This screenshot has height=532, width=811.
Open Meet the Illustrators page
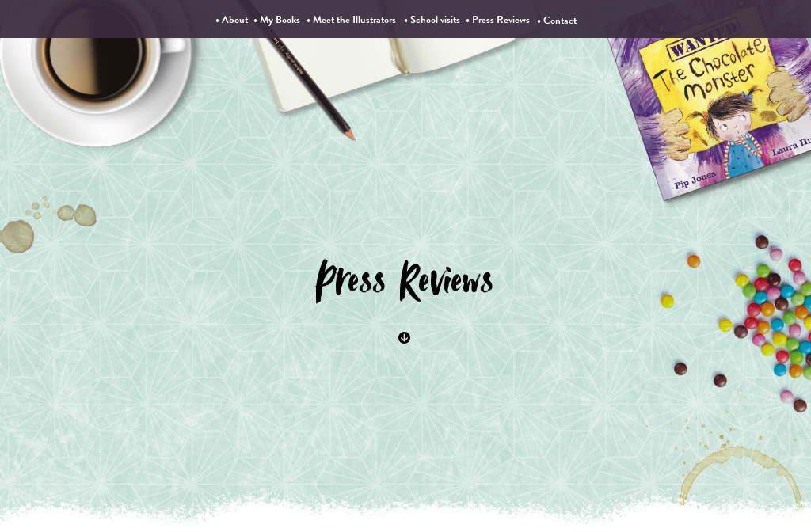[x=354, y=20]
